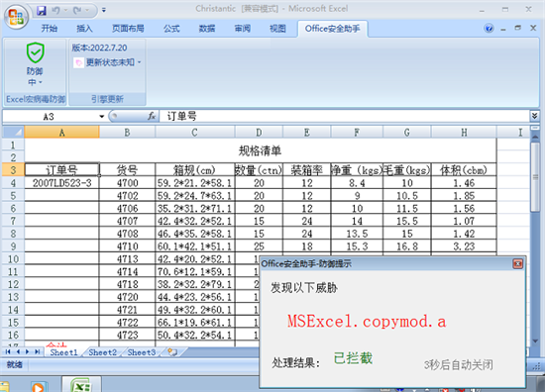Select column A header
This screenshot has height=392, width=545.
pyautogui.click(x=61, y=133)
